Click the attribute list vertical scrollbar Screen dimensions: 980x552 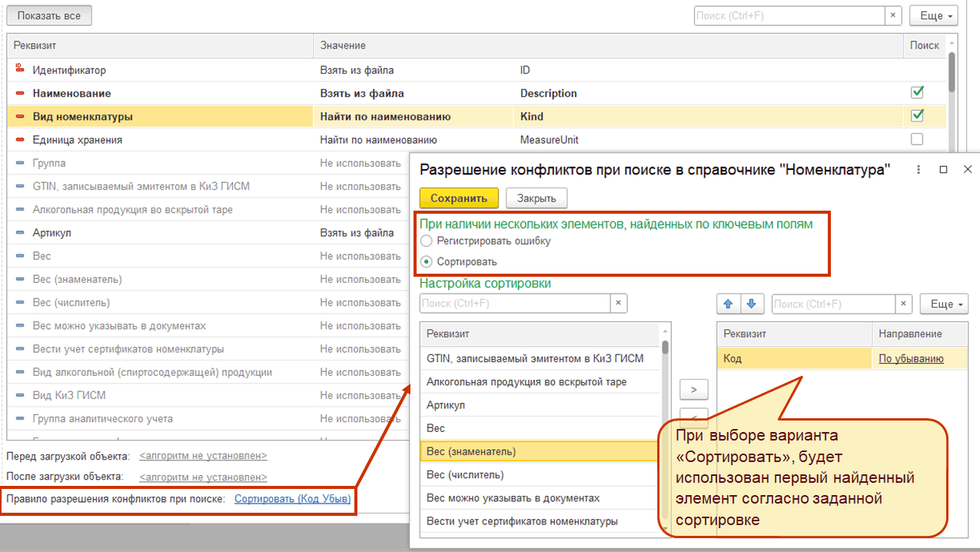coord(665,347)
